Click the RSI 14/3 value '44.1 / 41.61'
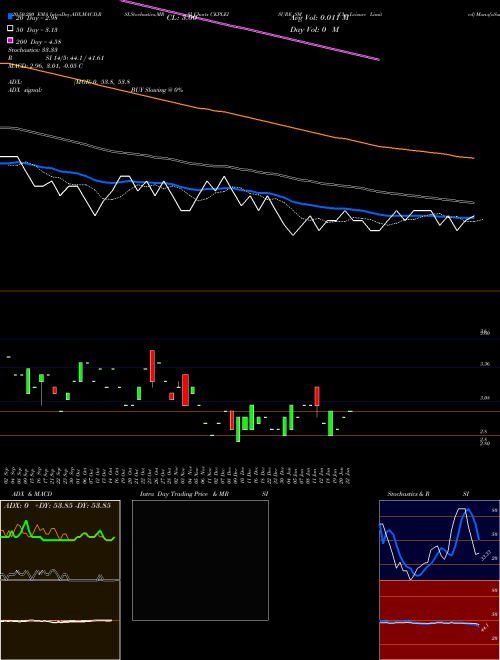This screenshot has width=500, height=660. point(85,58)
